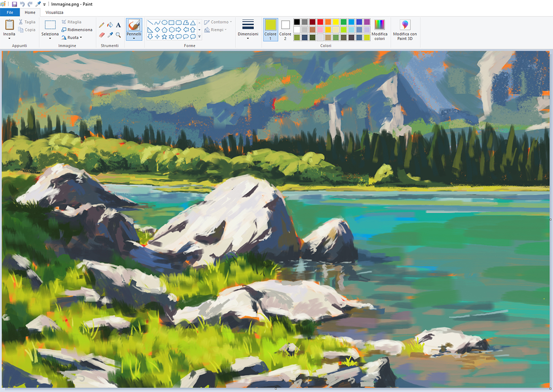The height and width of the screenshot is (392, 553).
Task: Open the File menu
Action: coord(9,12)
